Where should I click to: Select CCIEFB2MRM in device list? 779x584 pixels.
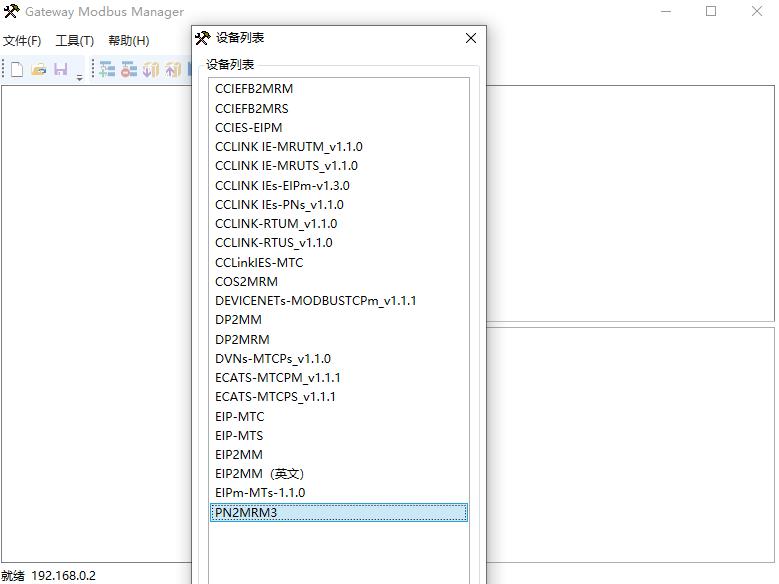point(339,89)
